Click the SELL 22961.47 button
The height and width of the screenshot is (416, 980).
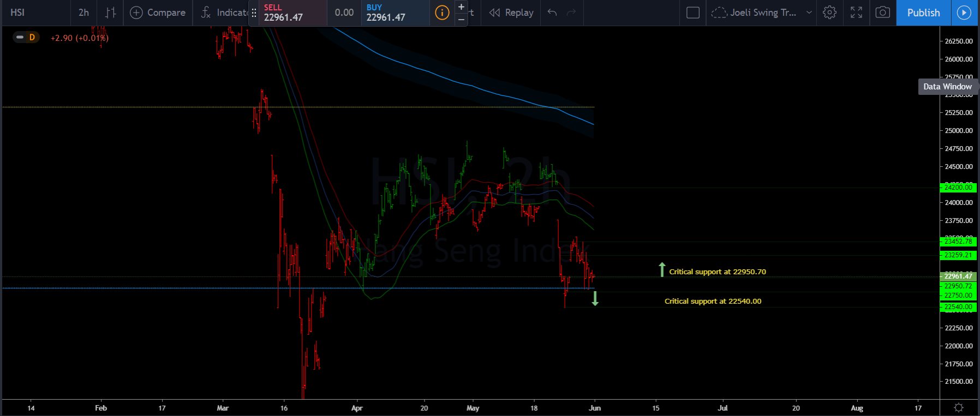point(288,13)
